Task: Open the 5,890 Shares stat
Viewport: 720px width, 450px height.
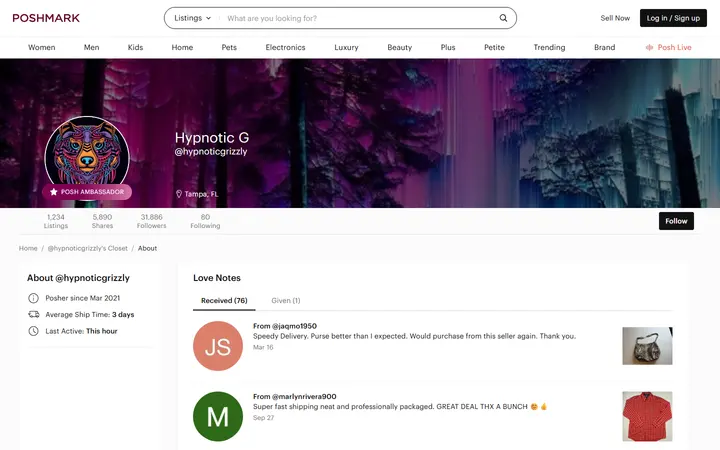Action: click(102, 221)
